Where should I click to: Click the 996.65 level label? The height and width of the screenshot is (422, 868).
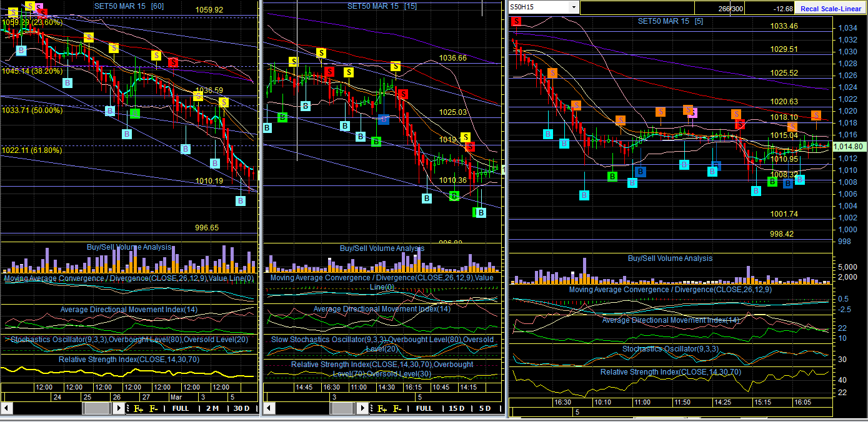click(x=207, y=228)
